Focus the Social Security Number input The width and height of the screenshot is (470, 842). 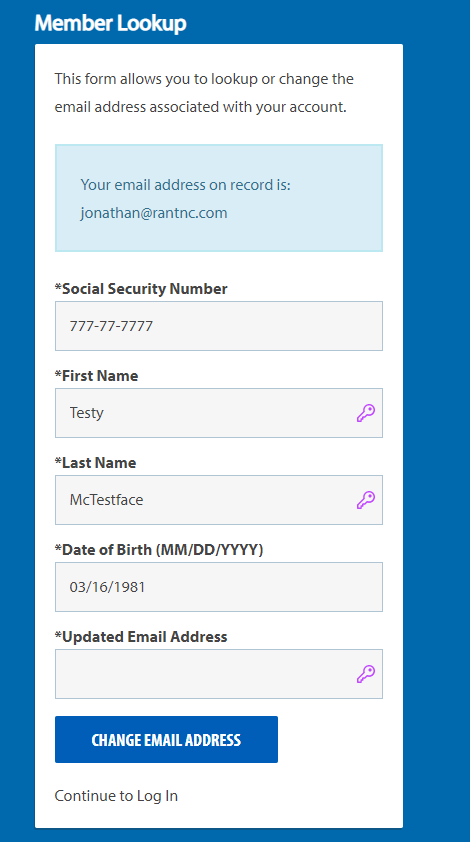click(x=219, y=326)
